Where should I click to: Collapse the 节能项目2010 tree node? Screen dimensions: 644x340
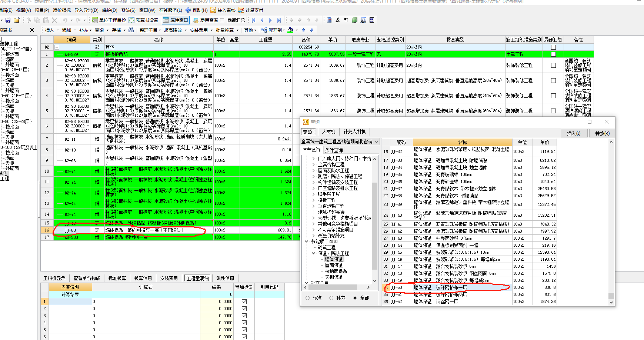click(x=307, y=241)
